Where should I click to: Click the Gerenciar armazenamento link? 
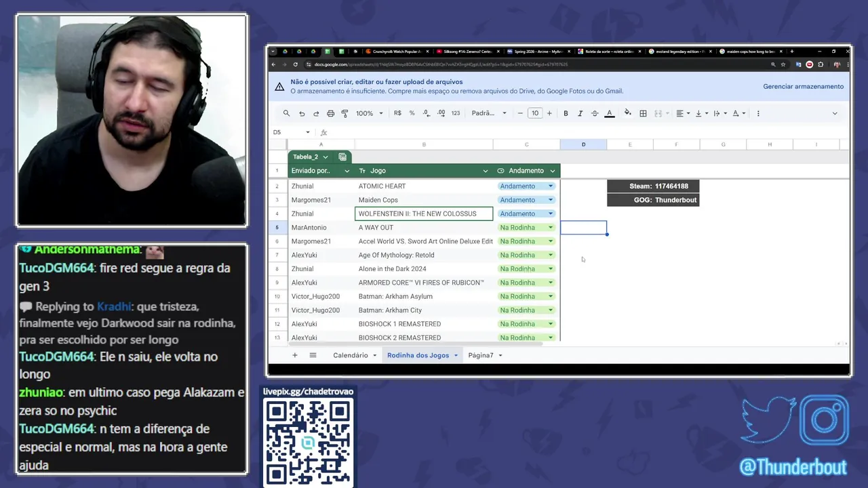pos(803,86)
